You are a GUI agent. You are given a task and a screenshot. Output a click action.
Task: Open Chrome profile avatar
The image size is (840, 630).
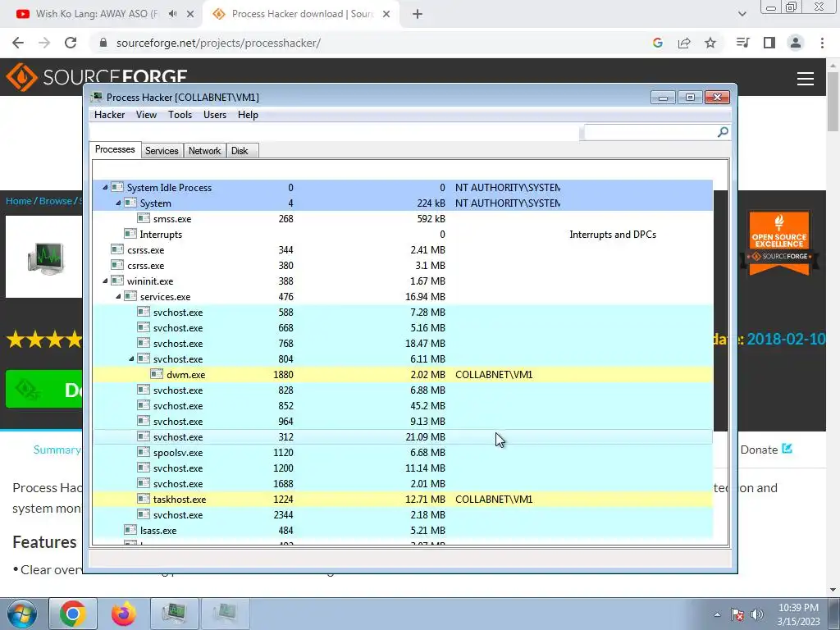point(796,43)
